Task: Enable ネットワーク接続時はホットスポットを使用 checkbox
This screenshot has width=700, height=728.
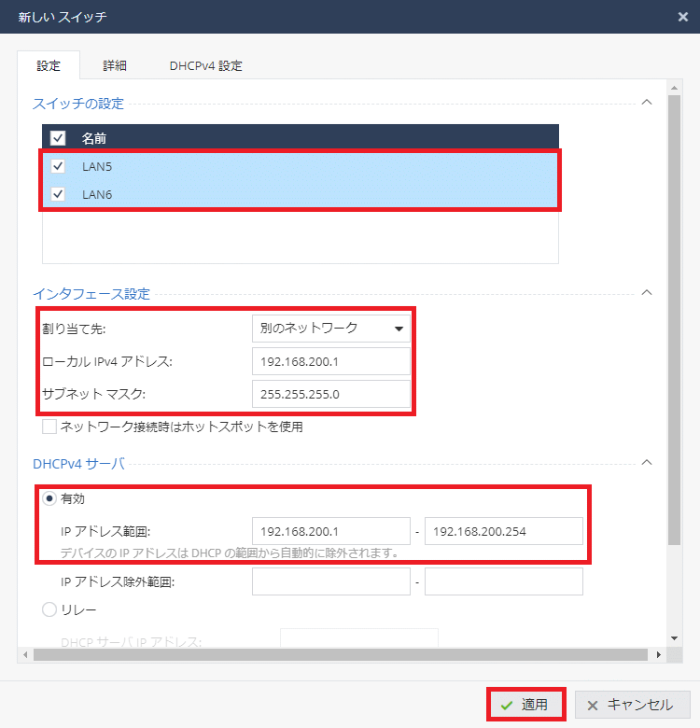Action: pos(49,427)
